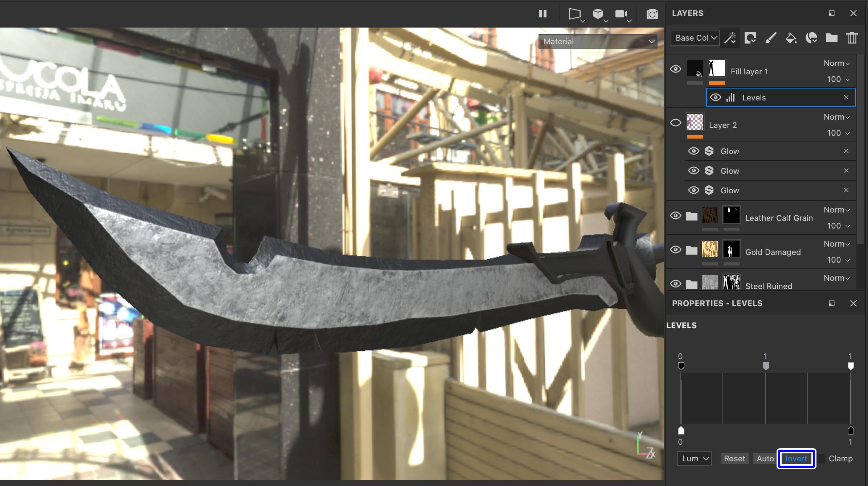Screen dimensions: 868x486
Task: Select the Leather Calf Grain mask thumbnail
Action: 731,215
